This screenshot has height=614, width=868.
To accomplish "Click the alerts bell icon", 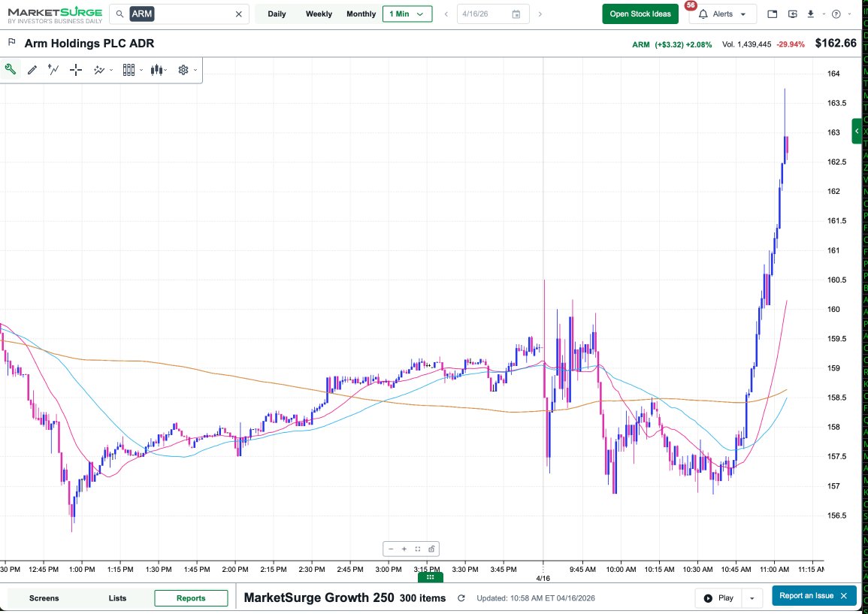I will (703, 14).
